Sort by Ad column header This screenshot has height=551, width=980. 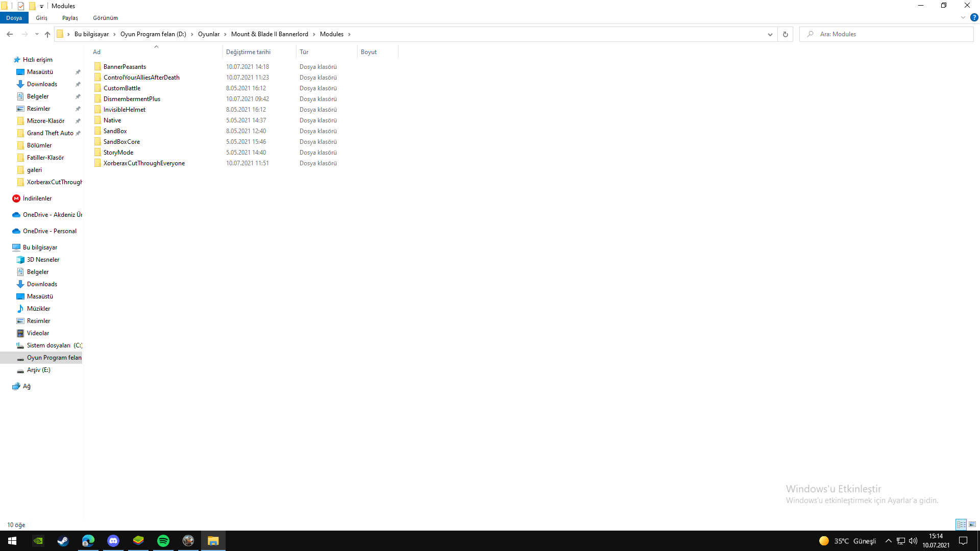coord(156,52)
